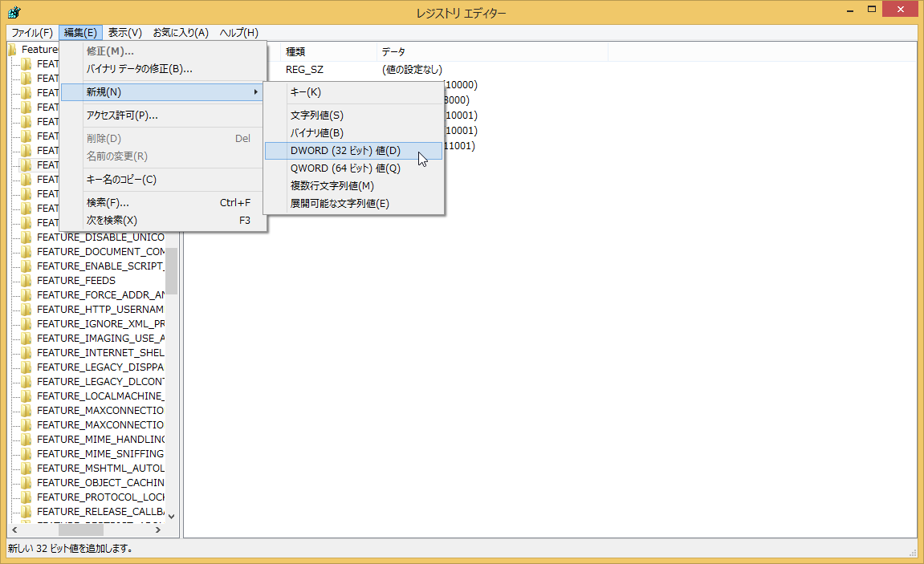Select the FEATURE_HTTP_USERNAM tree key
This screenshot has height=564, width=924.
pos(100,310)
